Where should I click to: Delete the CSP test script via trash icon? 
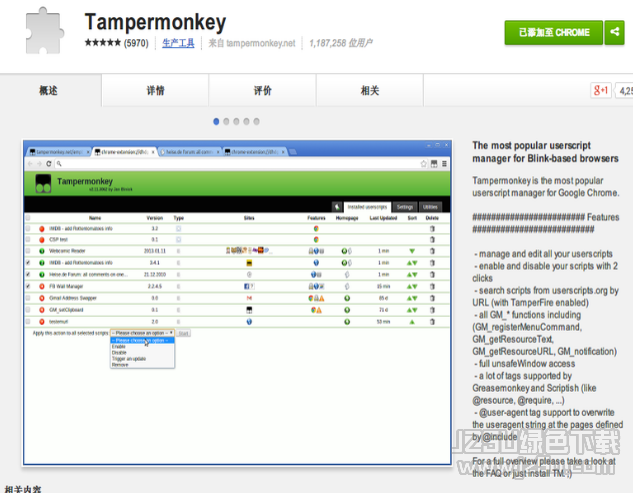(432, 239)
